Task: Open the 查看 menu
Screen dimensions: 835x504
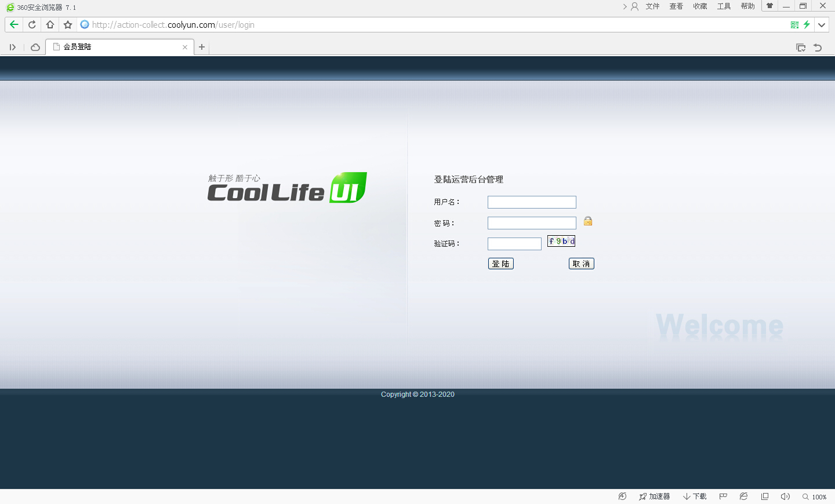Action: (x=676, y=6)
